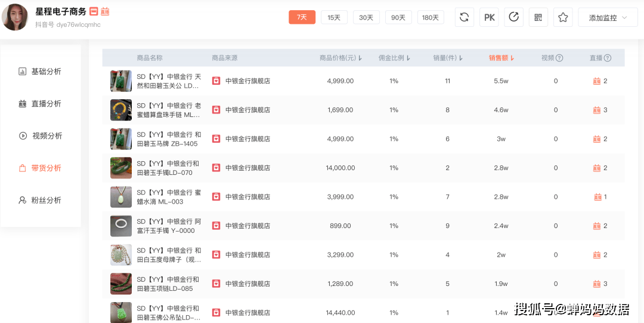Switch time range to 15天
Screen dimensions: 644x323
pos(334,17)
